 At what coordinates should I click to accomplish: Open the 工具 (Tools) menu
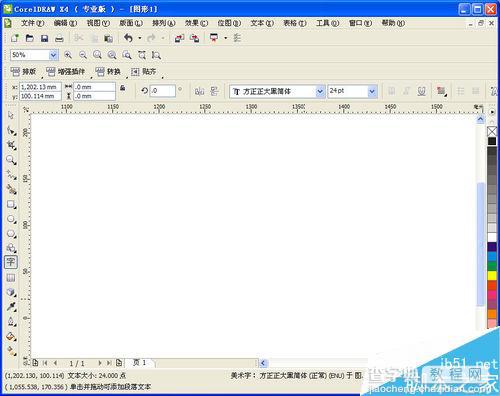click(x=327, y=23)
